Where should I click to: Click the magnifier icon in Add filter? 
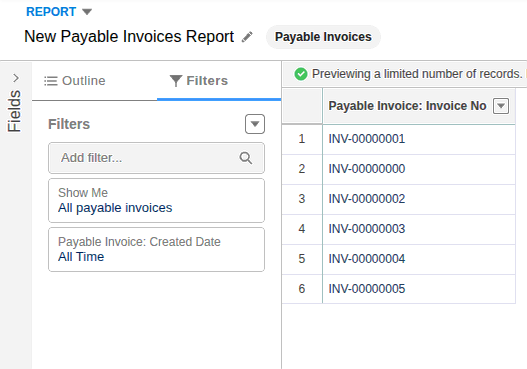pyautogui.click(x=246, y=158)
